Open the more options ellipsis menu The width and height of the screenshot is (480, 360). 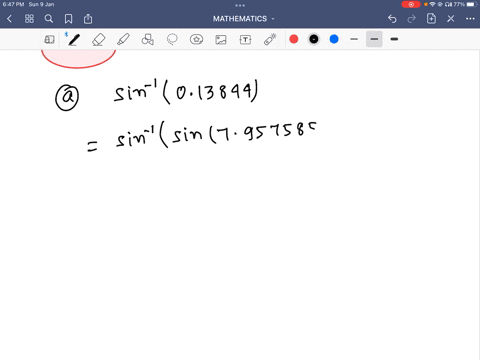[x=470, y=19]
